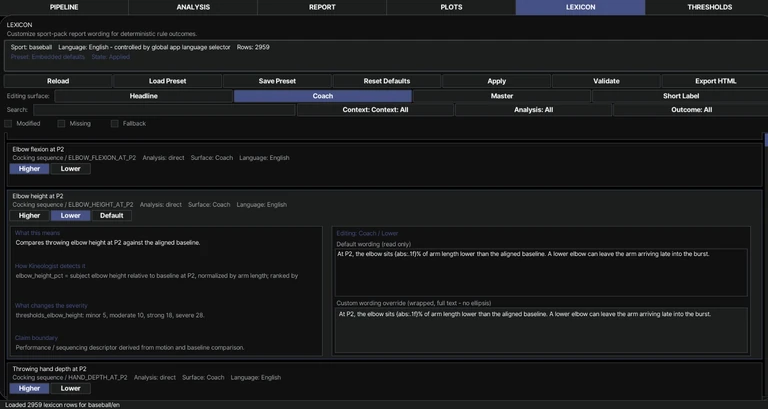
Task: Click the 'What changes the severity' heading
Action: (x=51, y=306)
